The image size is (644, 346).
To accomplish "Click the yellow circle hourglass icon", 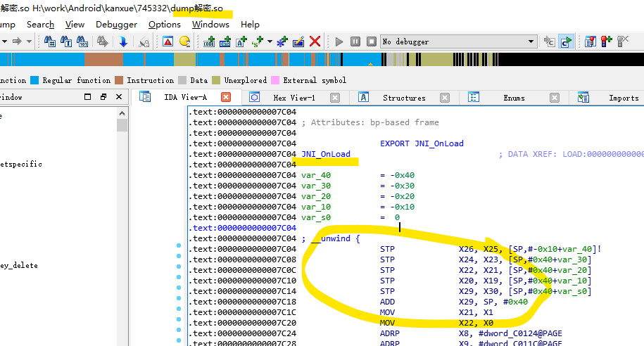I will point(185,41).
